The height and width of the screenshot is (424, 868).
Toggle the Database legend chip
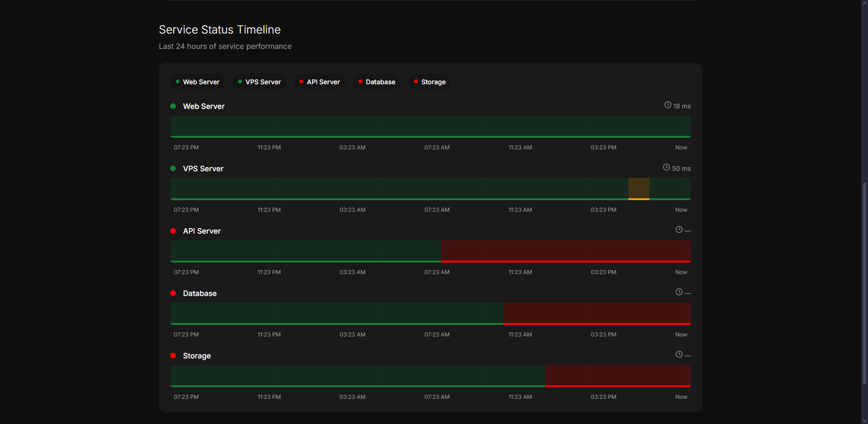[x=377, y=82]
